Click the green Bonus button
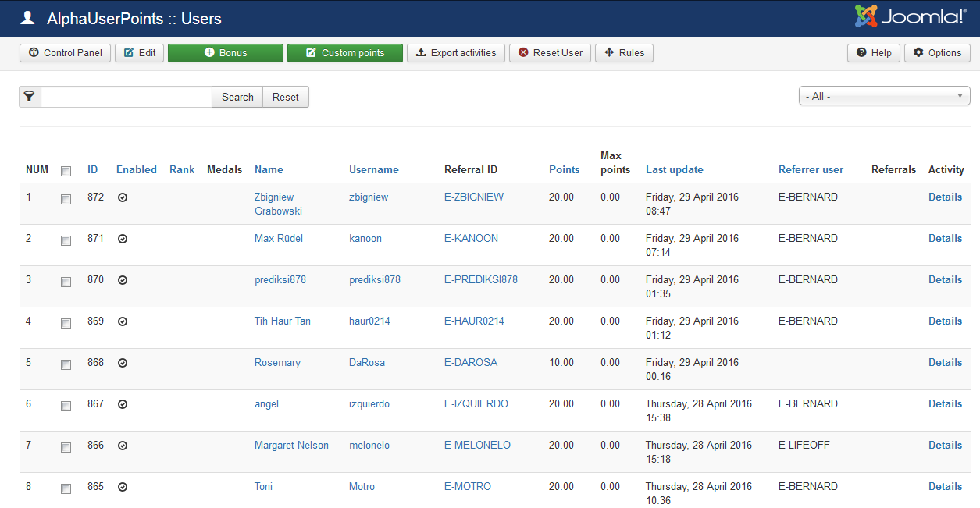The height and width of the screenshot is (508, 980). (x=226, y=53)
